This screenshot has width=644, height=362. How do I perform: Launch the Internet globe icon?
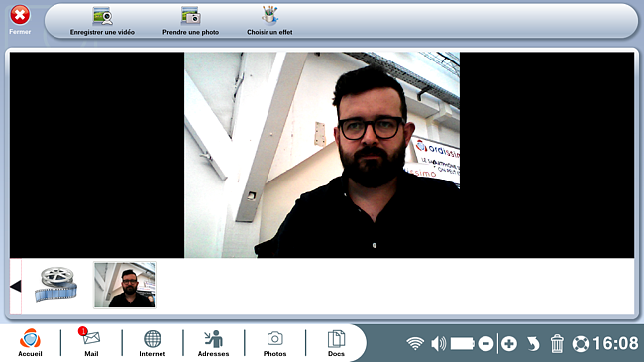coord(153,342)
